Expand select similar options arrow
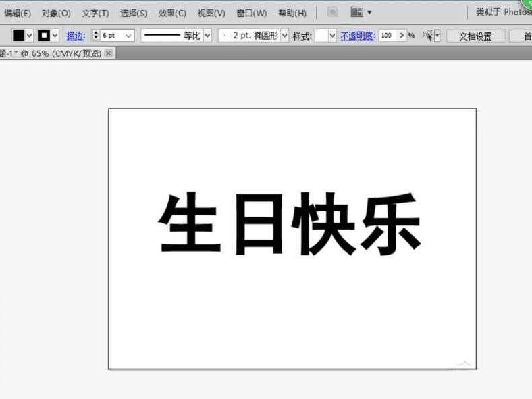Screen dimensions: 532x399 click(x=437, y=35)
